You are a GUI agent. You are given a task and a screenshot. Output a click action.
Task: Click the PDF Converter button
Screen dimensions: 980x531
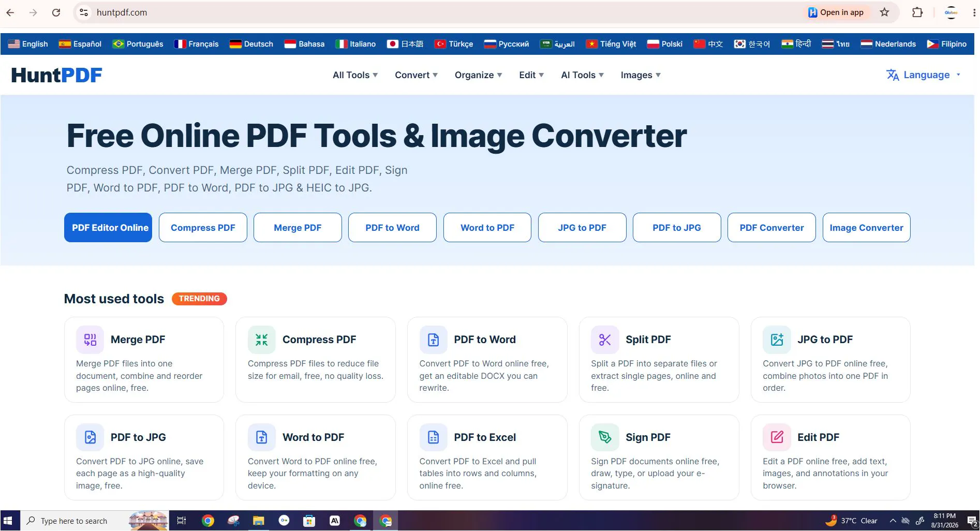(x=771, y=228)
